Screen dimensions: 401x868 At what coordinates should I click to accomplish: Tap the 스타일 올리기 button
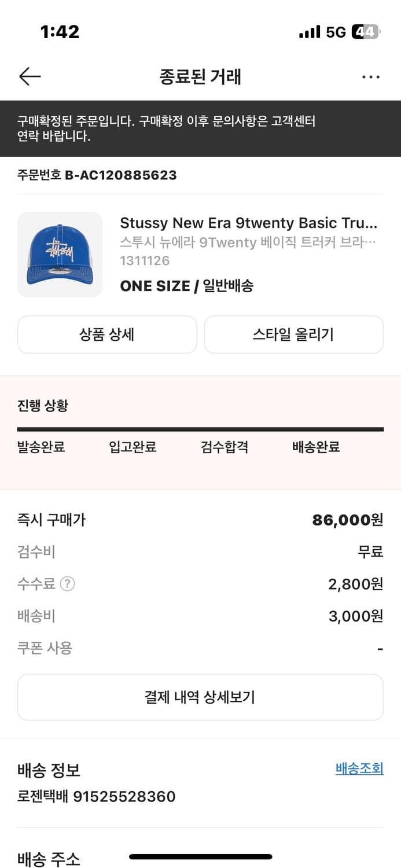tap(293, 334)
